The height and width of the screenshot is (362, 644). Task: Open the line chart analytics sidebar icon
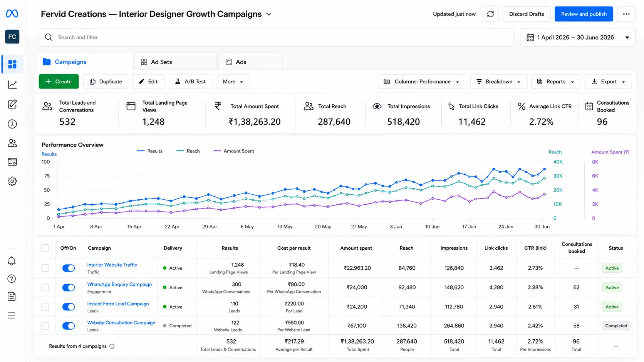click(12, 84)
